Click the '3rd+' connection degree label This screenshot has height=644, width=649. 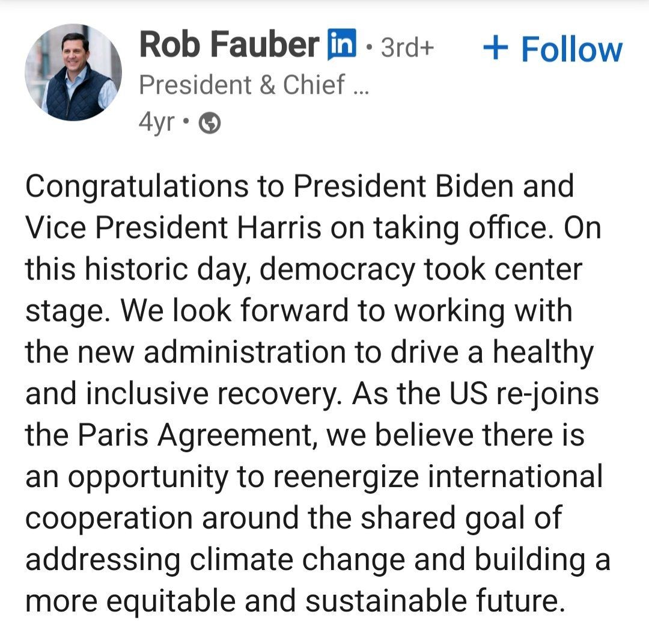(x=407, y=48)
